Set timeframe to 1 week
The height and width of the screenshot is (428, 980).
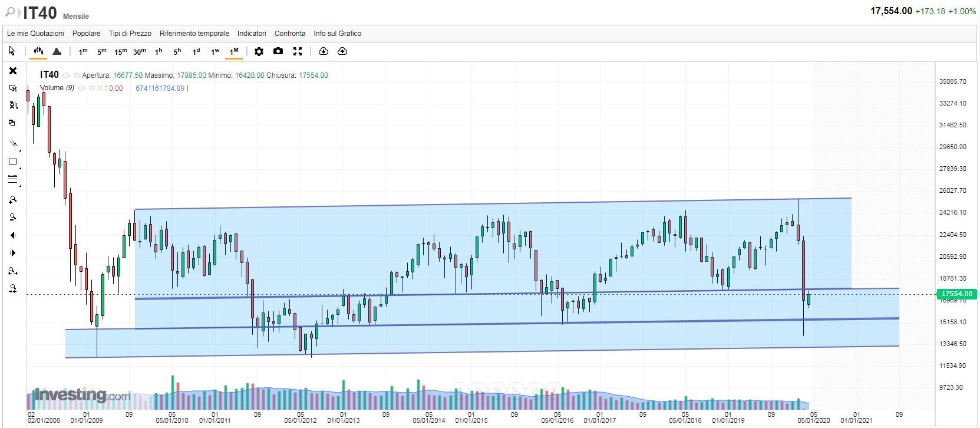(x=215, y=51)
